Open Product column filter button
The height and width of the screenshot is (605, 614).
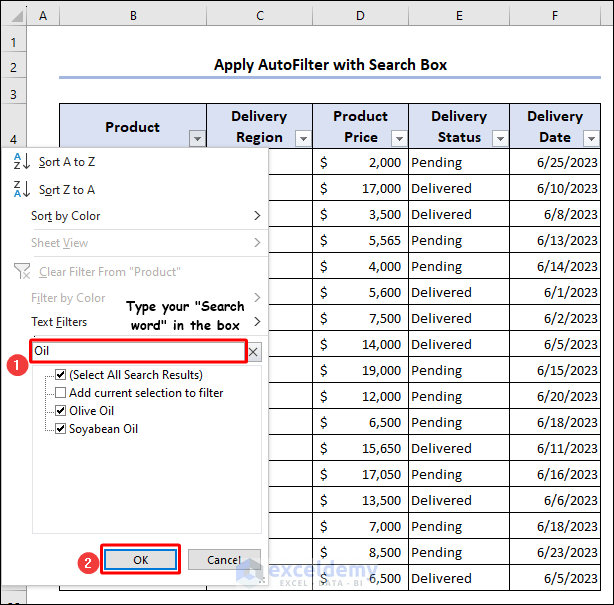pos(197,139)
